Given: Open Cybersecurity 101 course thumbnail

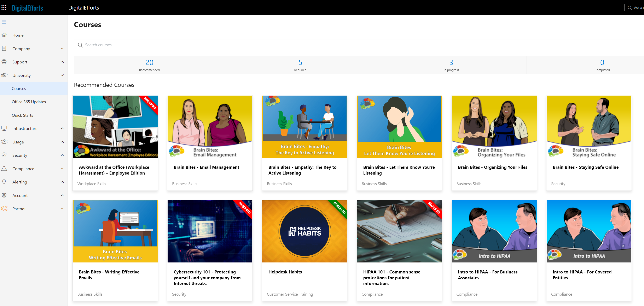Looking at the screenshot, I should pyautogui.click(x=210, y=231).
